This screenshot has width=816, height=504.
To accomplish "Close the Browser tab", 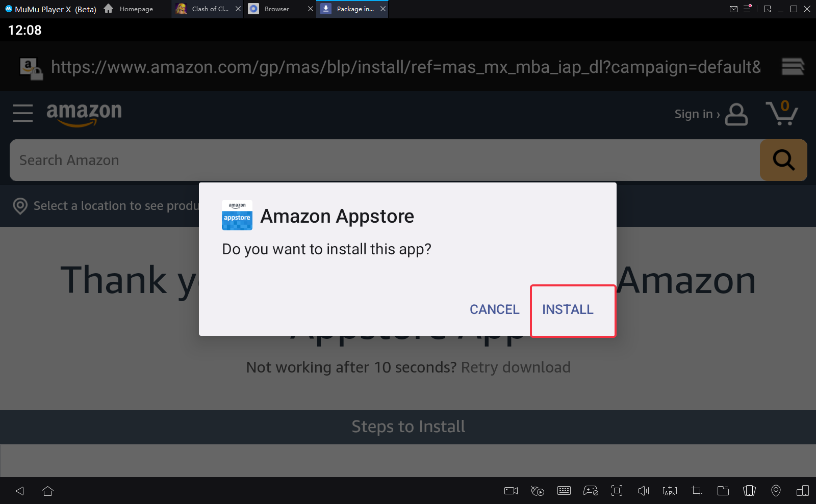I will coord(311,9).
